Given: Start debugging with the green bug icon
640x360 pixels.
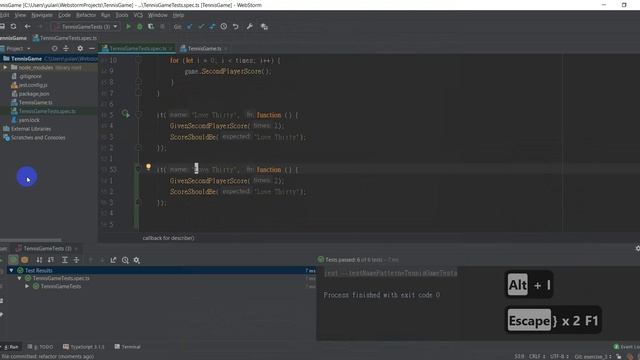Looking at the screenshot, I should (140, 27).
